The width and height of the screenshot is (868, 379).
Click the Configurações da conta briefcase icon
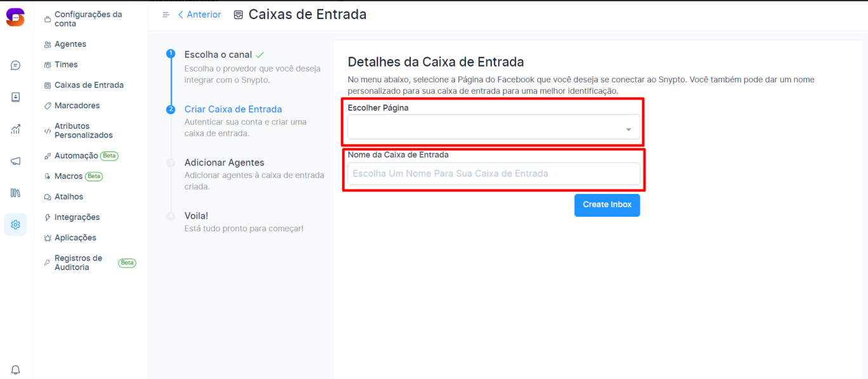click(48, 19)
